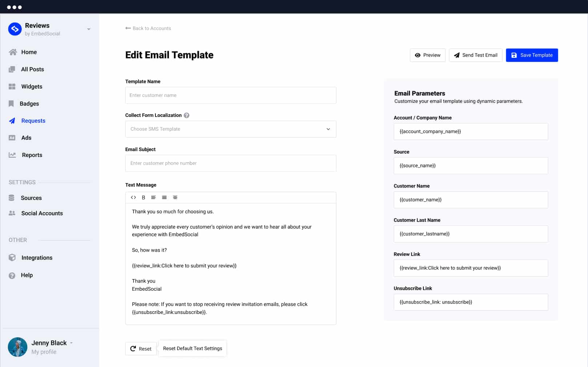Open the Collect Form Localization dropdown

[230, 129]
